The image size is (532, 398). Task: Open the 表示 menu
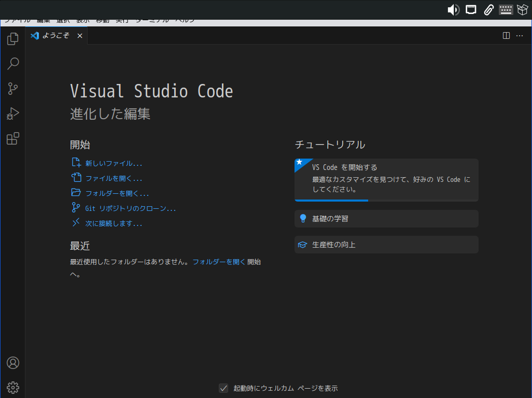coord(83,21)
